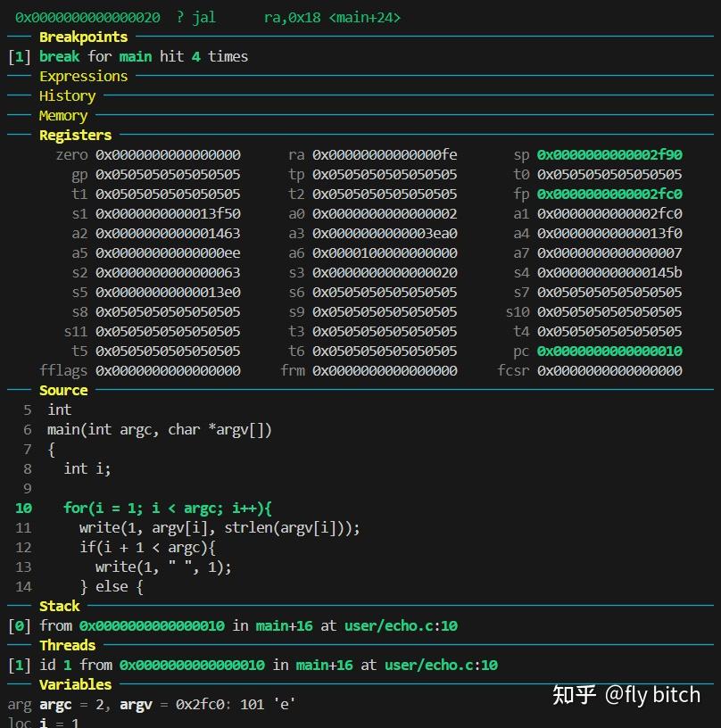This screenshot has height=728, width=721.
Task: Click the highlighted source line number 10
Action: click(23, 508)
